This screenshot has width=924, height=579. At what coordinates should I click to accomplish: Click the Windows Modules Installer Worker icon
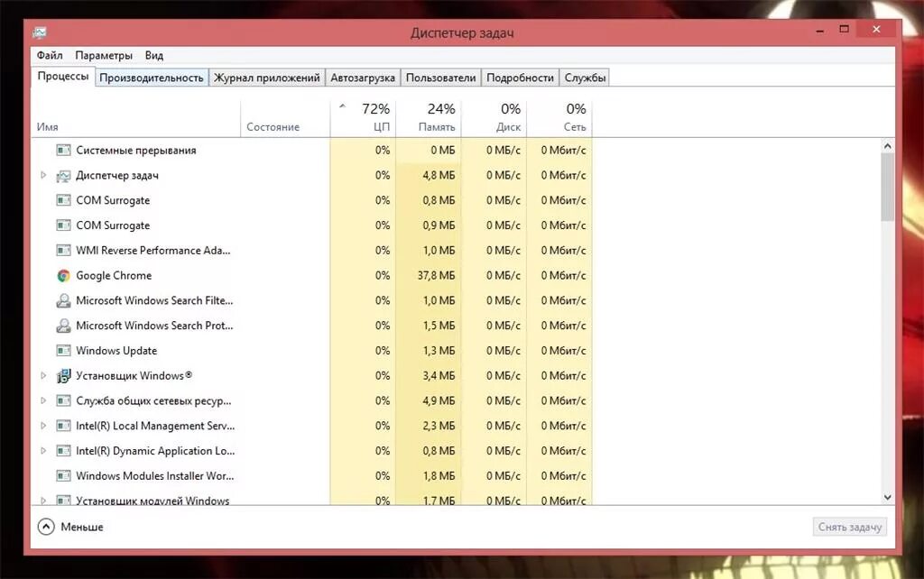pyautogui.click(x=63, y=476)
